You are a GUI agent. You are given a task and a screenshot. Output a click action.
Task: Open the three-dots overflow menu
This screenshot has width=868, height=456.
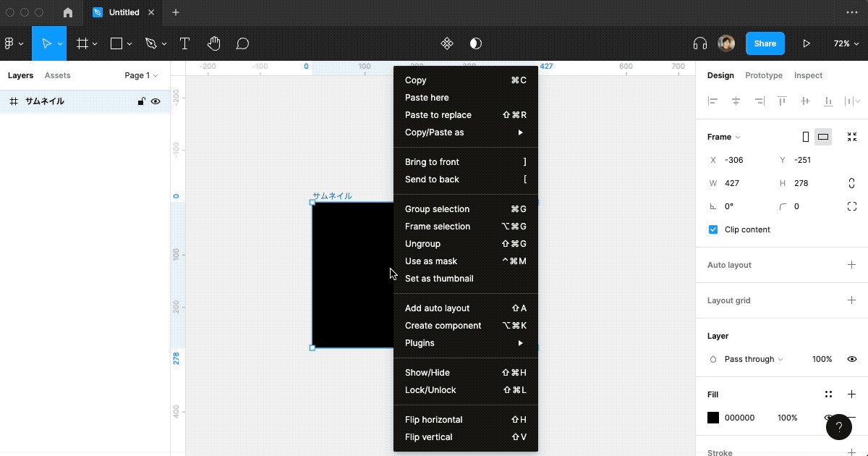click(851, 12)
